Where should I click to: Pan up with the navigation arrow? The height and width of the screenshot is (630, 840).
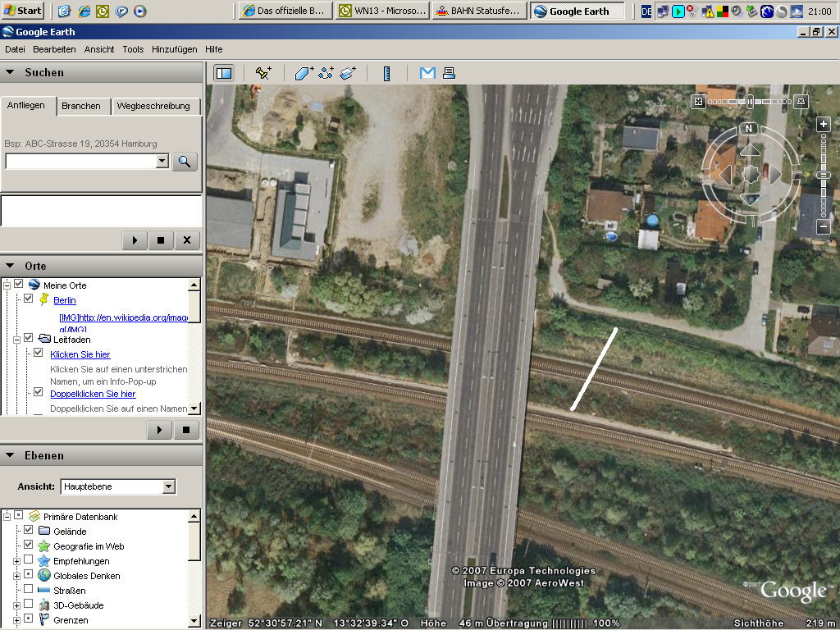pos(750,150)
